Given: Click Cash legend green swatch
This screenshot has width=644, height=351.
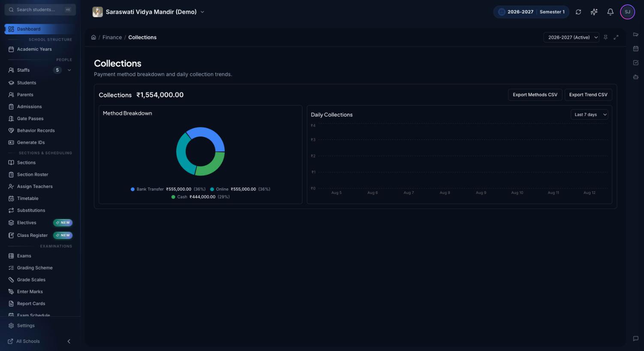Looking at the screenshot, I should 173,197.
